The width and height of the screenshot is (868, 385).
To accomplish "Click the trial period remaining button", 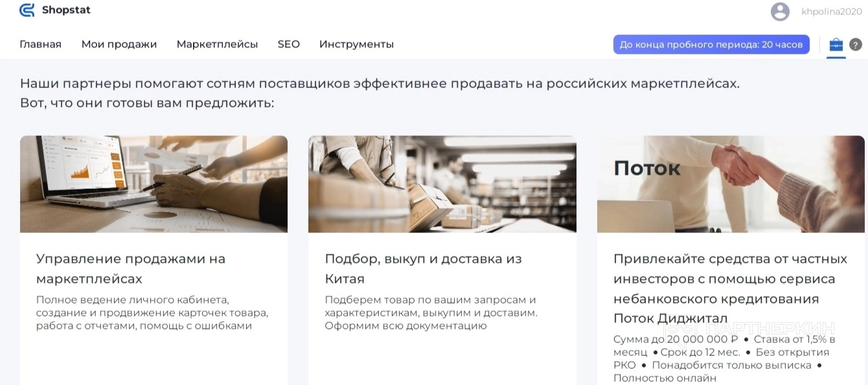I will pyautogui.click(x=711, y=45).
